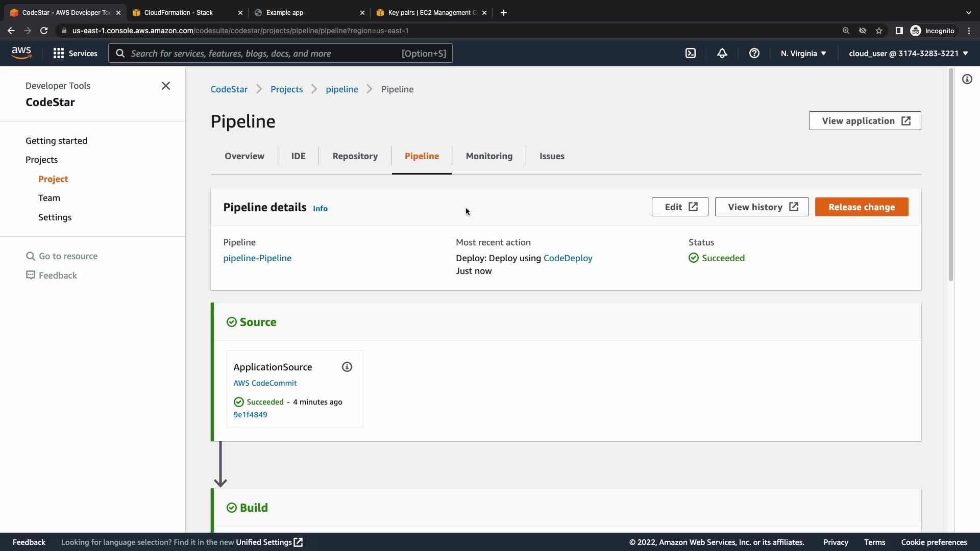
Task: Click the ApplicationSource info icon
Action: [347, 367]
